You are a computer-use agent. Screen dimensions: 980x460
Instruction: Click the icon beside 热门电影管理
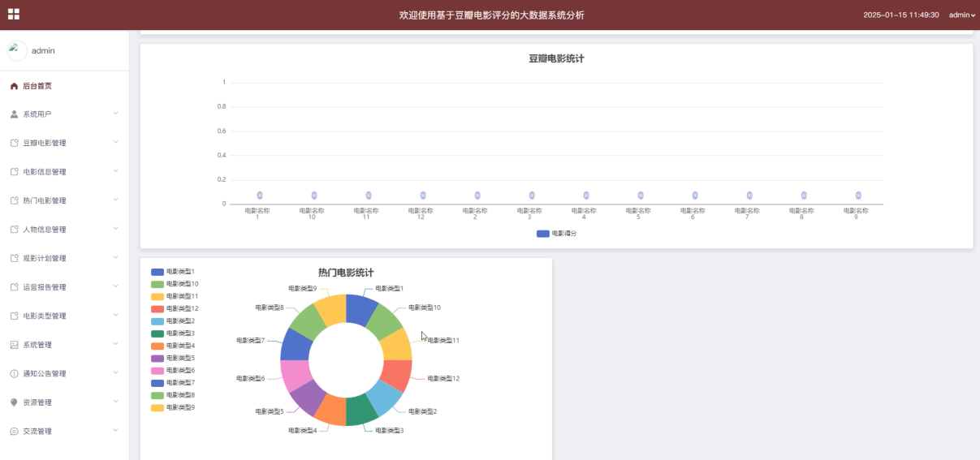(x=14, y=201)
